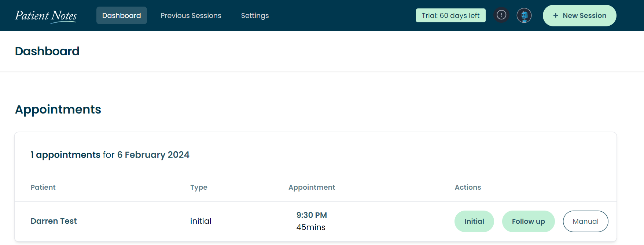Go to Settings in the navigation
The image size is (644, 245).
pyautogui.click(x=255, y=15)
